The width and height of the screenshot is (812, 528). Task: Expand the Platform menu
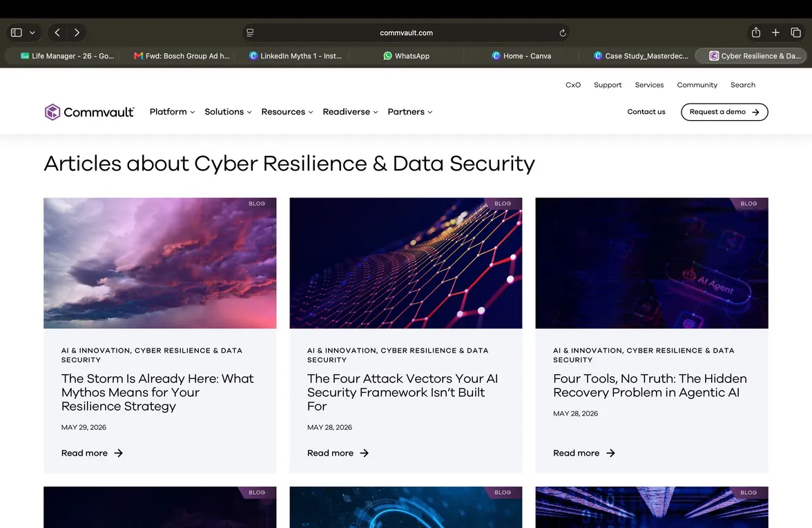pos(172,112)
